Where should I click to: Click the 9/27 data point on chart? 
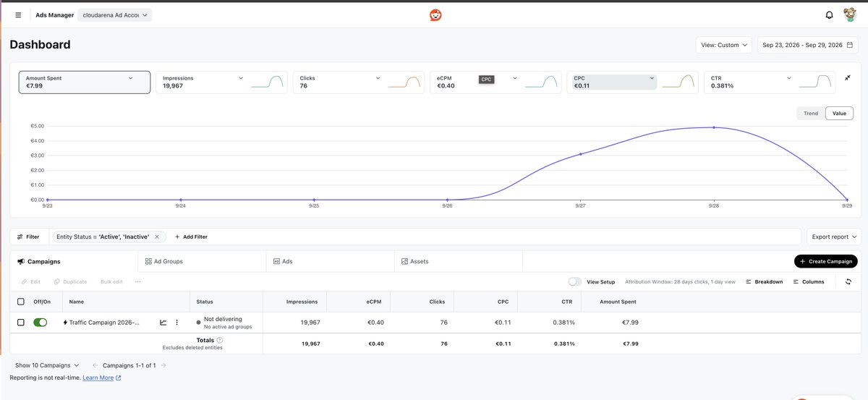tap(580, 153)
